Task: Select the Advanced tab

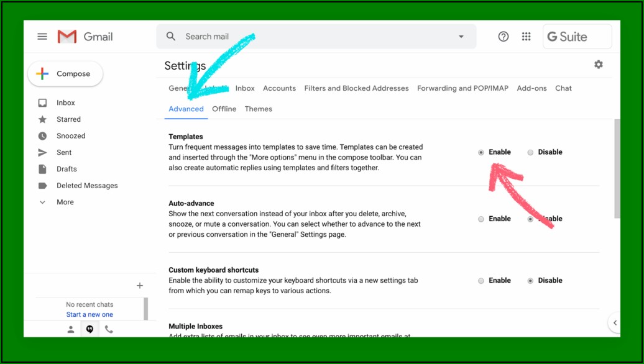Action: pos(186,109)
